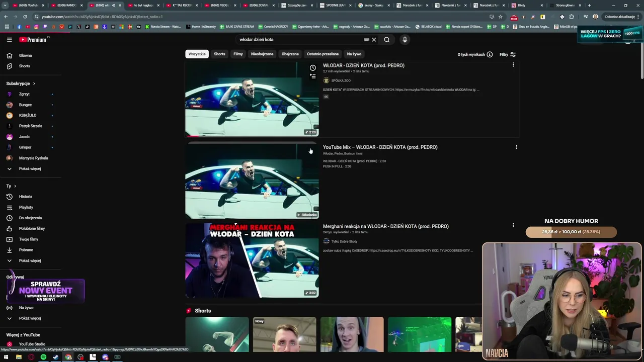Run search with magnifier button
Image resolution: width=644 pixels, height=362 pixels.
(x=387, y=40)
